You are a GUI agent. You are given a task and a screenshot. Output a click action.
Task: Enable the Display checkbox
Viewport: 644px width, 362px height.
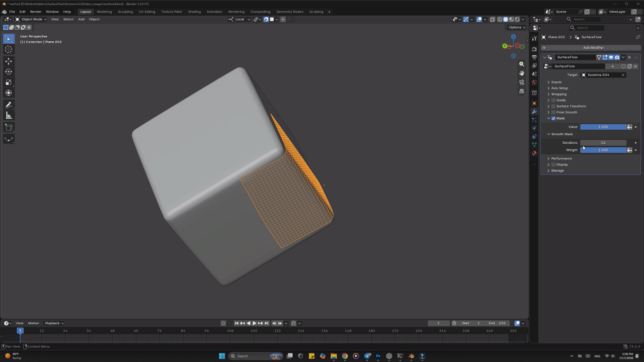(553, 164)
